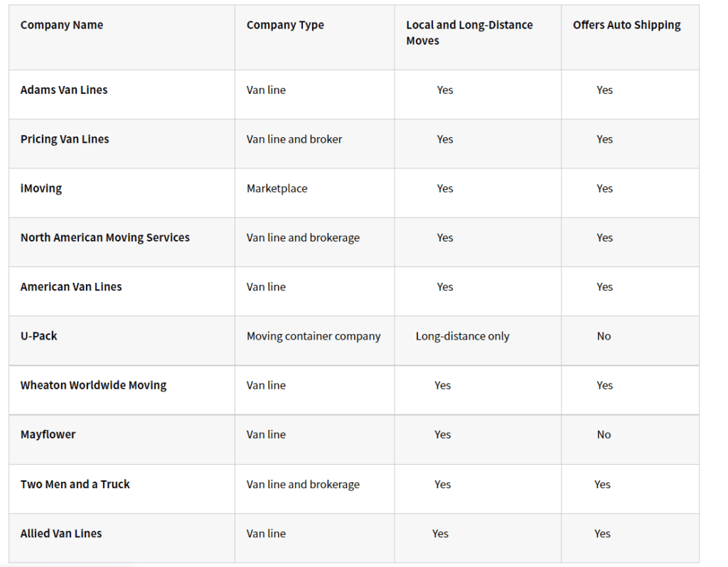Click the Company Type column header

tap(285, 25)
